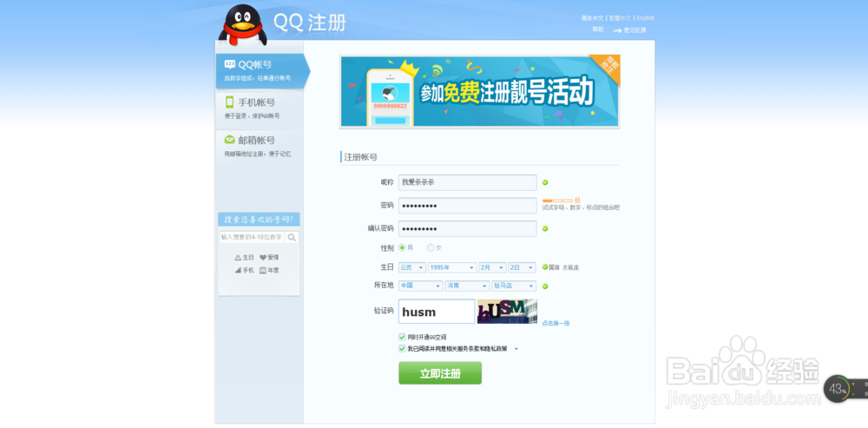The width and height of the screenshot is (868, 428).
Task: Open the 河南 province dropdown
Action: (x=467, y=286)
